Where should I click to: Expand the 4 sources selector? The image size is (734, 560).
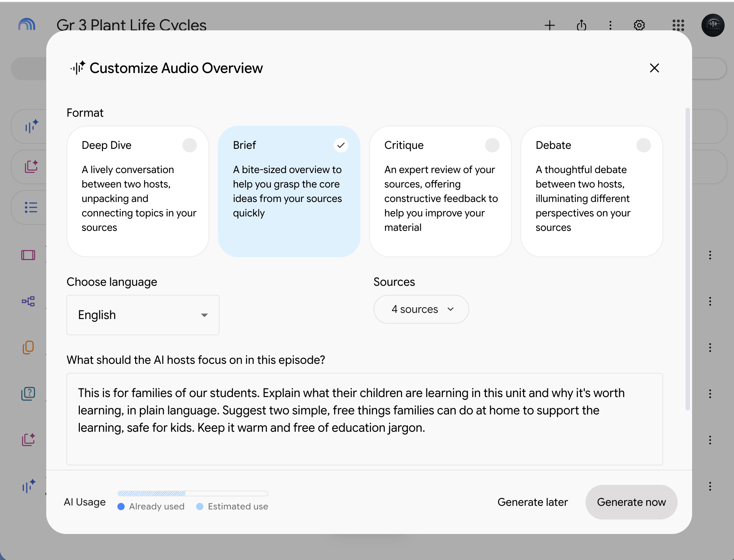tap(421, 309)
